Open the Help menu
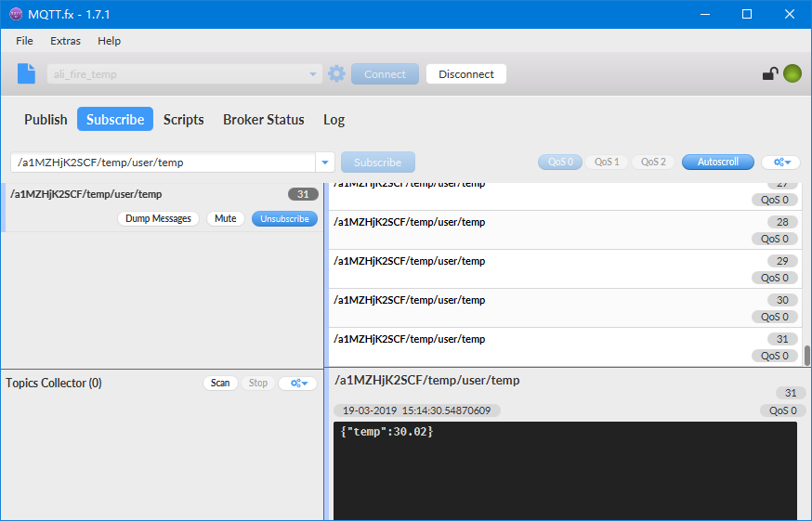Screen dimensions: 812x521 [109, 41]
